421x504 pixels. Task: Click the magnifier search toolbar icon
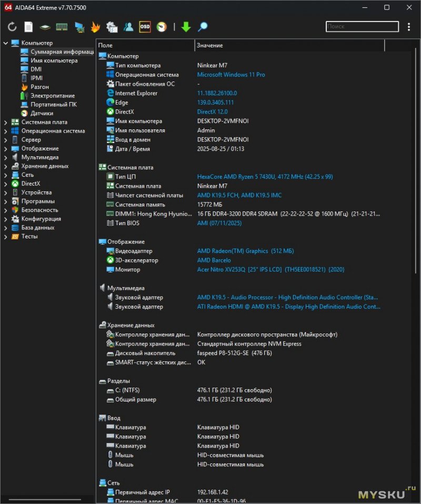click(202, 27)
